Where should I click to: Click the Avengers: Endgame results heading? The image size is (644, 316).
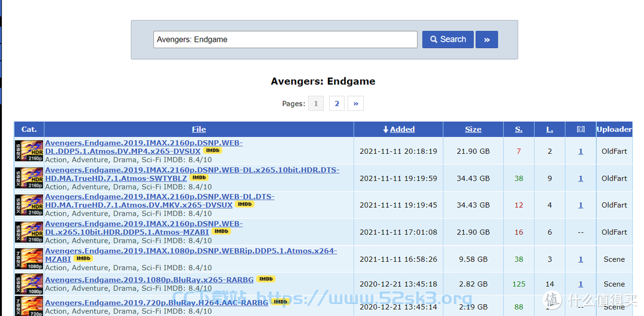(x=323, y=81)
